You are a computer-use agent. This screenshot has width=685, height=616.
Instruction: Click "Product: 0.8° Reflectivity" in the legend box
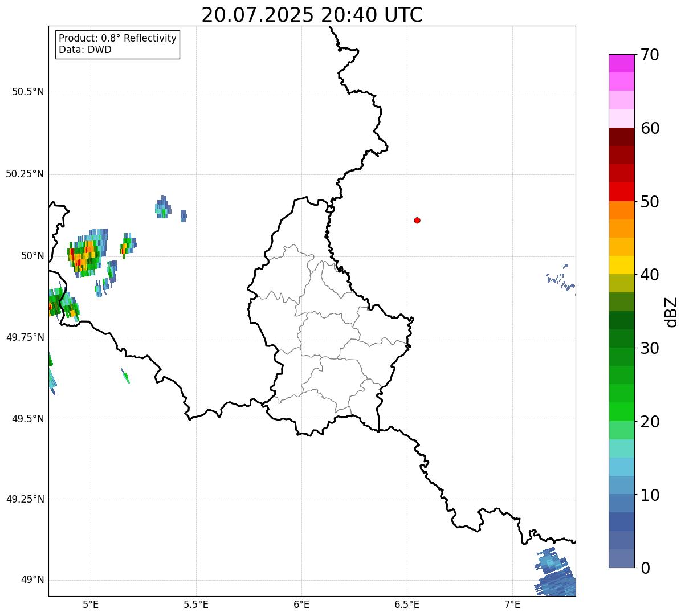click(x=118, y=38)
